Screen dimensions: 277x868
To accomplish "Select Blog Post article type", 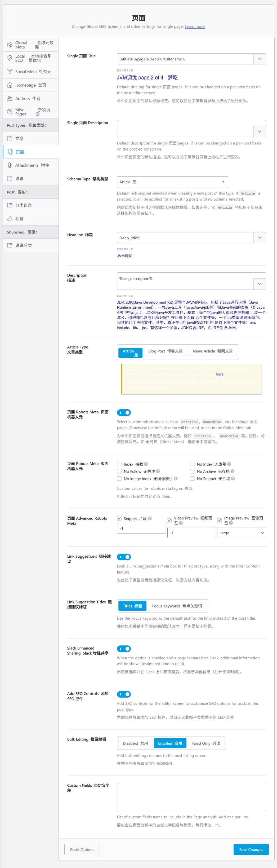I will 165,351.
